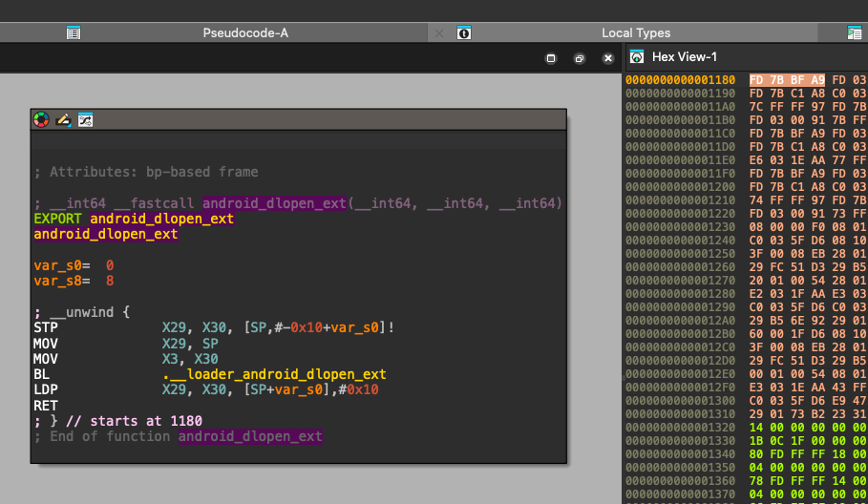868x504 pixels.
Task: Click the Pseudocode-A tab icon
Action: click(74, 32)
